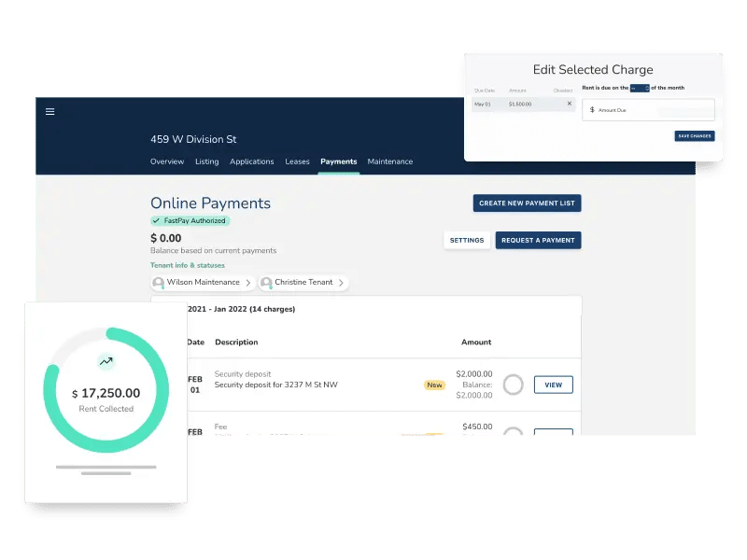Open the hamburger navigation menu
The image size is (747, 560).
coord(49,111)
